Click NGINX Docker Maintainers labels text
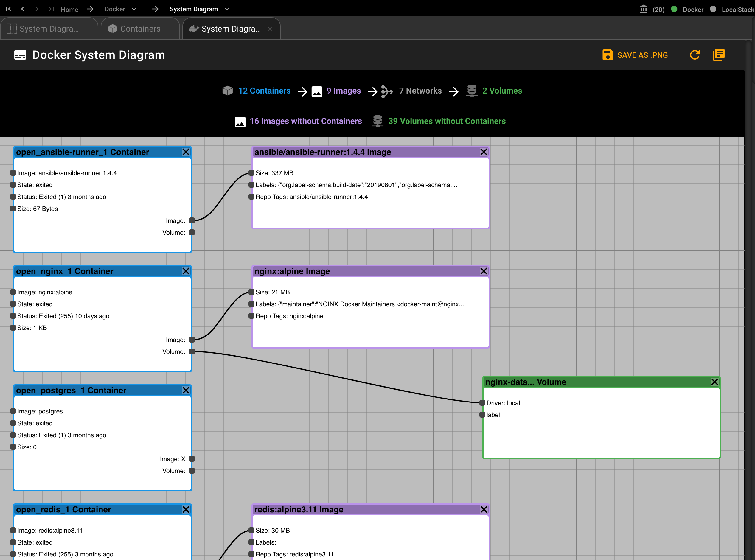755x560 pixels. click(361, 304)
